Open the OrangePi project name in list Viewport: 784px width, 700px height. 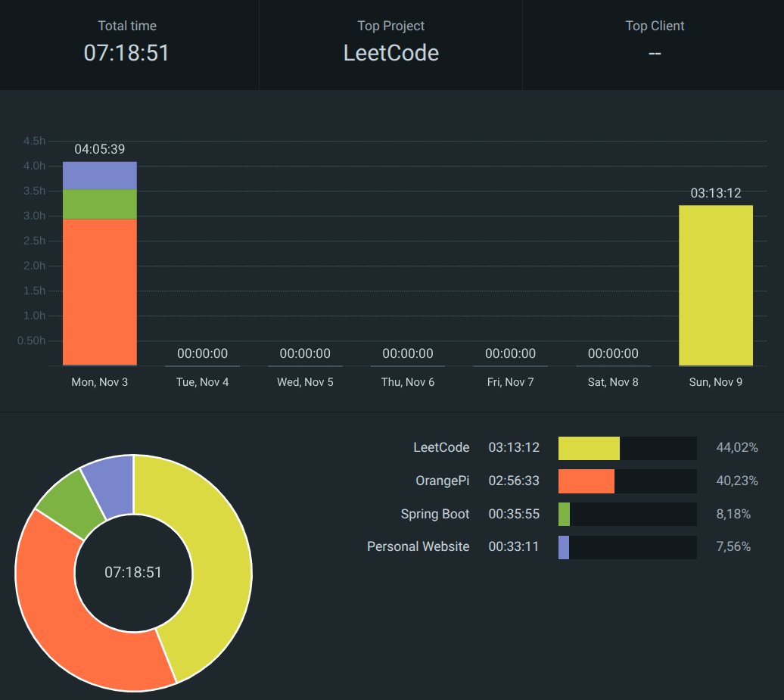tap(442, 481)
